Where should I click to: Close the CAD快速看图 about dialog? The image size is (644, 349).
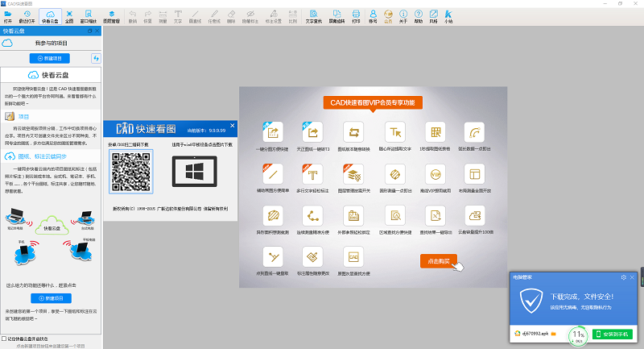click(233, 125)
